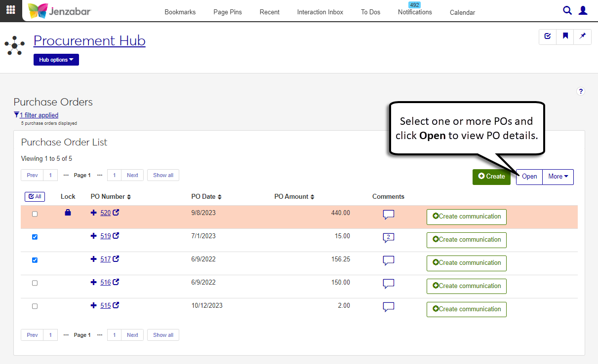Open the user profile icon
The width and height of the screenshot is (598, 364).
click(583, 11)
